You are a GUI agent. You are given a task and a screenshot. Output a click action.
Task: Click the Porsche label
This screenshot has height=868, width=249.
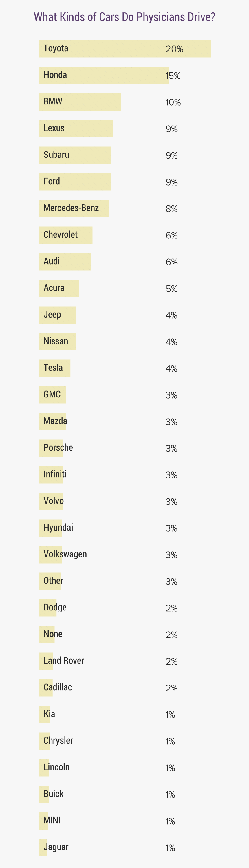click(58, 447)
